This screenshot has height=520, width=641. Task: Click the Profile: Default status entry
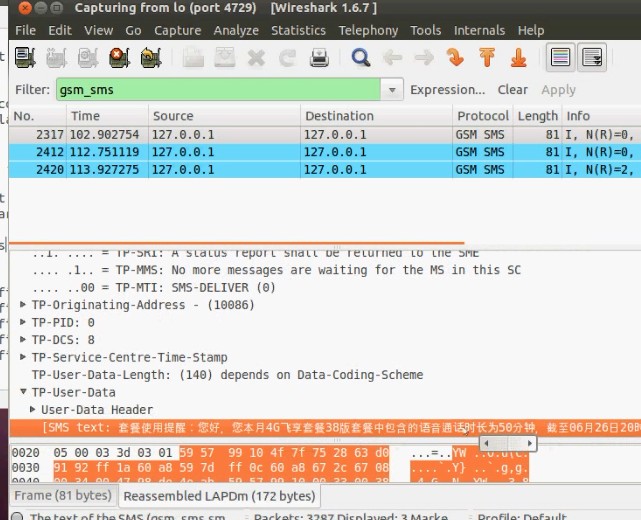(x=522, y=516)
